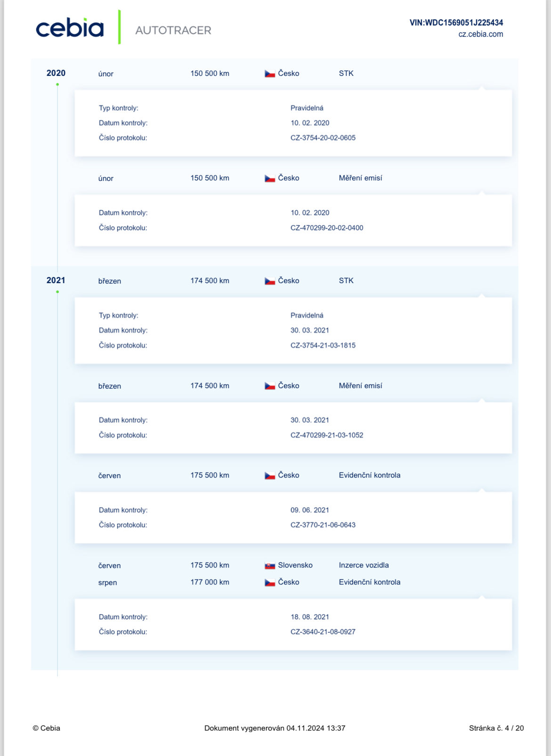Screen dimensions: 551x756
Task: Click the VIN number in the header
Action: click(456, 23)
